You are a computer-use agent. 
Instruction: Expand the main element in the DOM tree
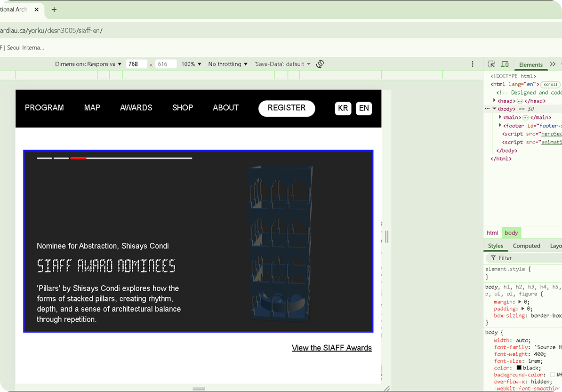pyautogui.click(x=500, y=117)
